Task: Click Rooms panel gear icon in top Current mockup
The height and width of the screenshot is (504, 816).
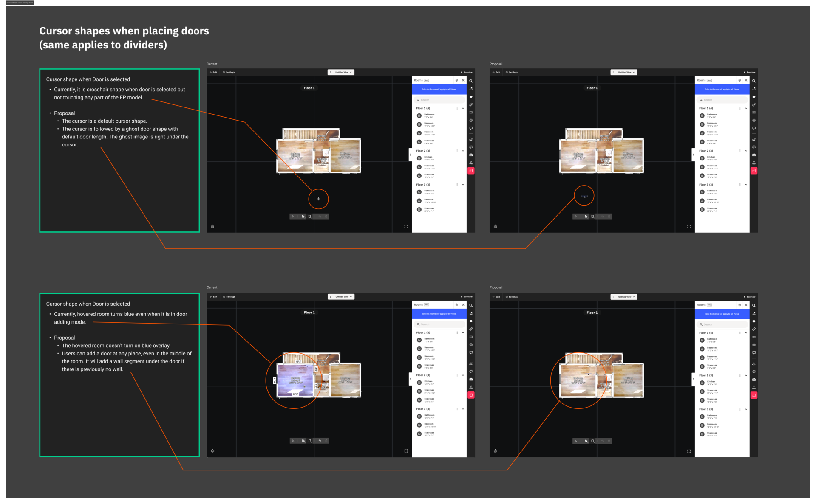Action: pyautogui.click(x=457, y=80)
